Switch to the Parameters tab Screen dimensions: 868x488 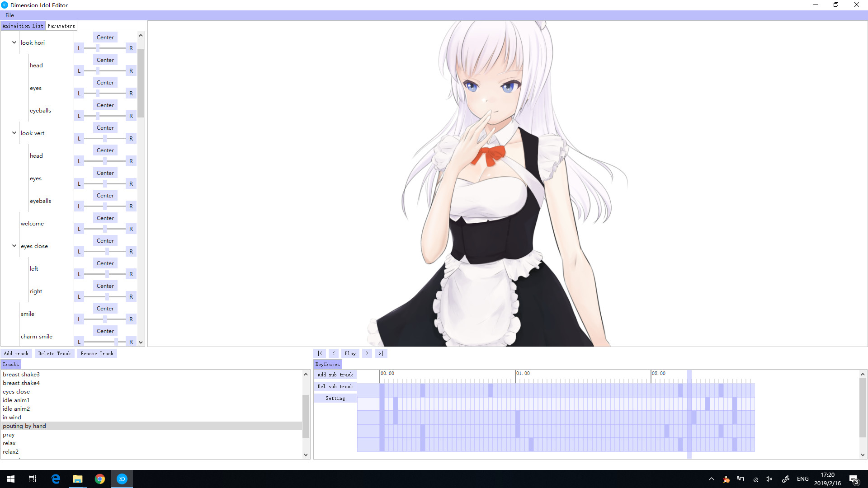coord(61,26)
